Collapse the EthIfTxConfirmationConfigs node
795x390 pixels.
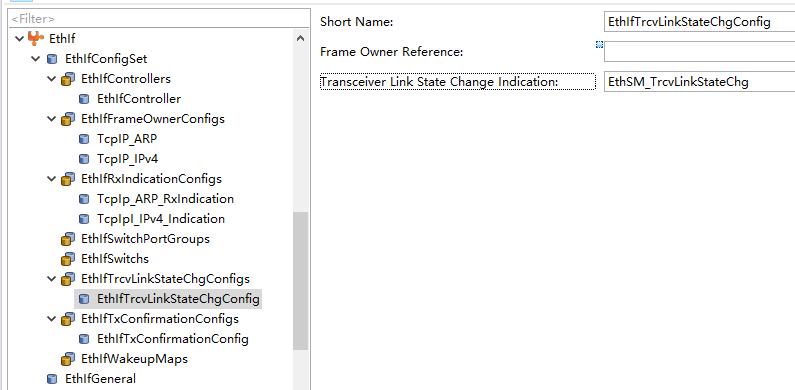(52, 319)
